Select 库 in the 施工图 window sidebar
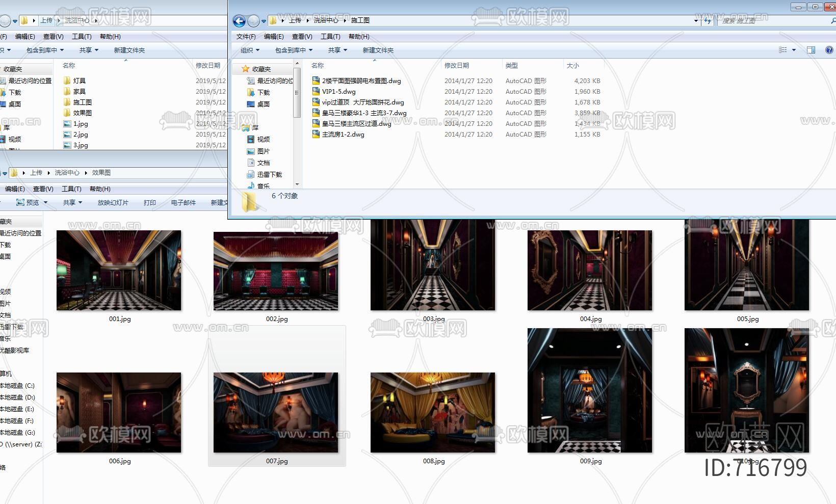The width and height of the screenshot is (836, 504). pyautogui.click(x=250, y=127)
